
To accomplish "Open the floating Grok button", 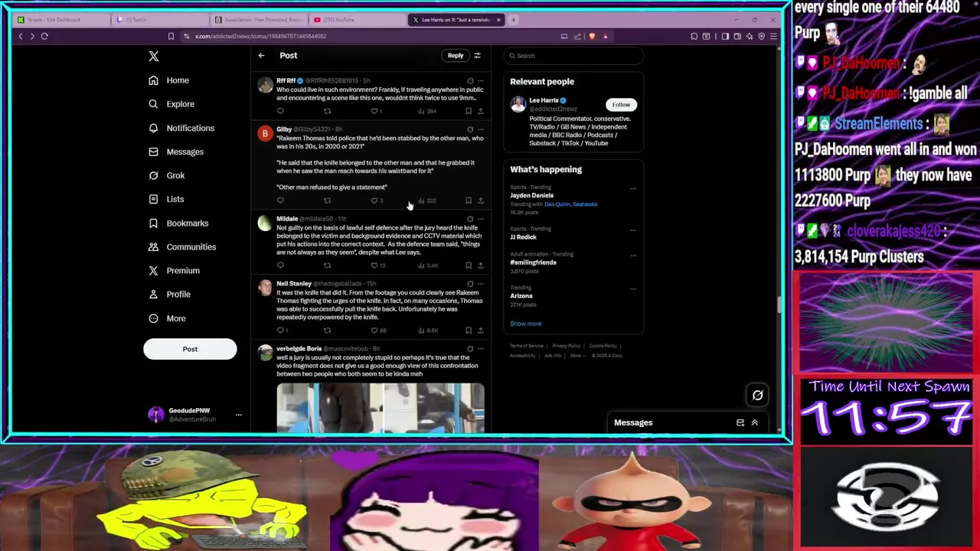I will [x=758, y=395].
